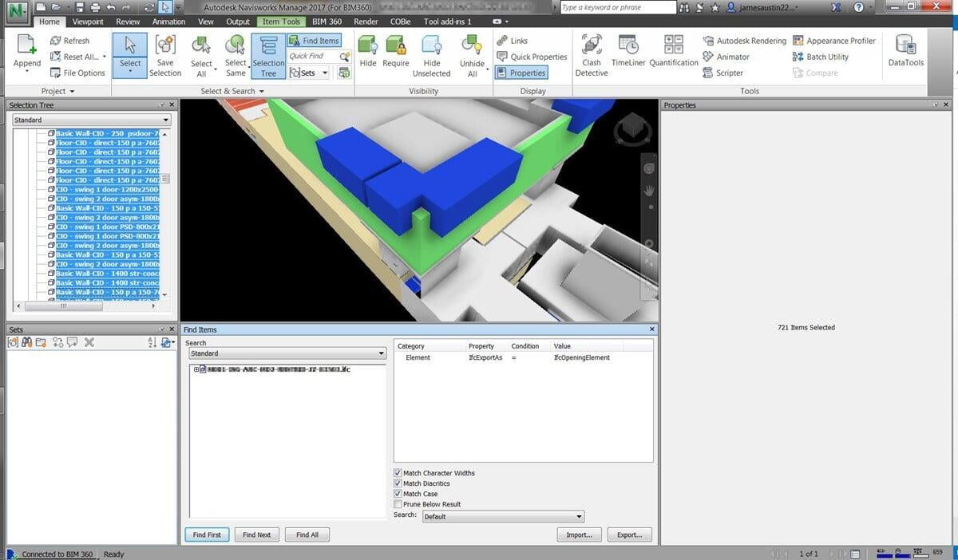958x560 pixels.
Task: Open the Scripter tool
Action: 722,73
